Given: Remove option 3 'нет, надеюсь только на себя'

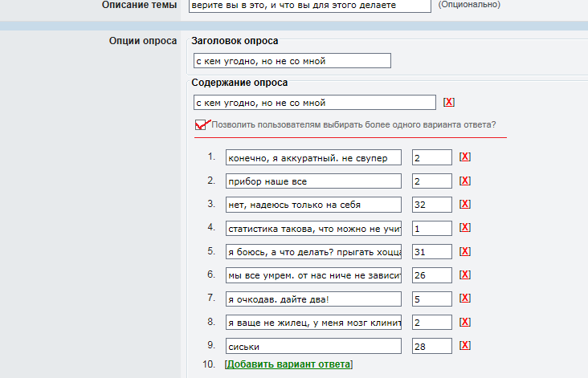Looking at the screenshot, I should [465, 204].
